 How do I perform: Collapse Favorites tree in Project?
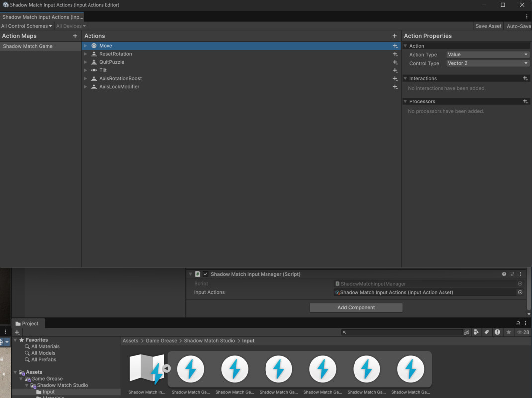[x=15, y=340]
